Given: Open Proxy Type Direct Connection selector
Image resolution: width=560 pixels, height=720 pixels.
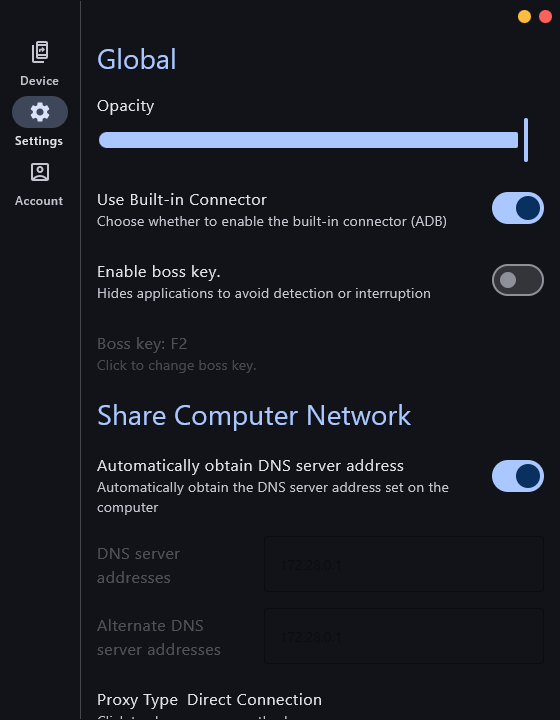Looking at the screenshot, I should click(x=209, y=700).
